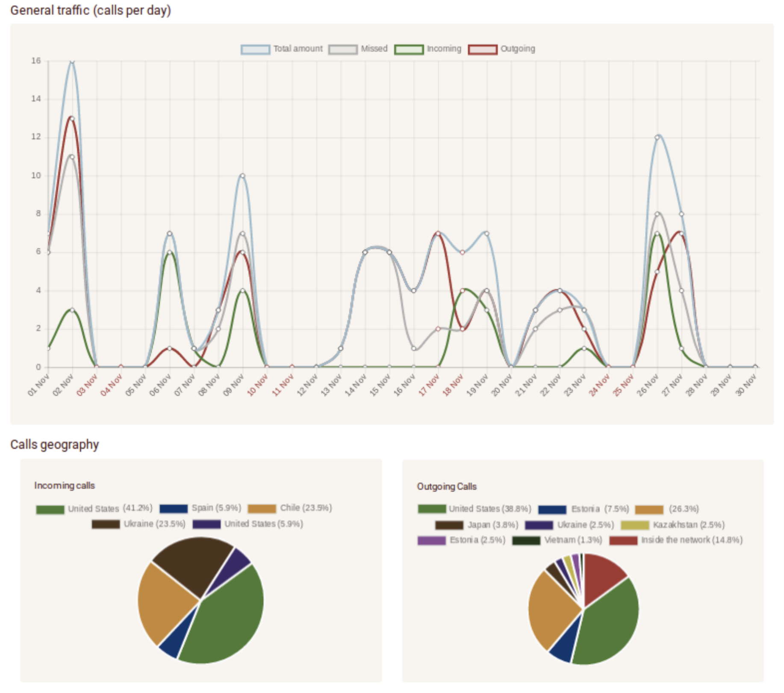
Task: Click orange swatch labeled (26.3%)
Action: point(649,509)
